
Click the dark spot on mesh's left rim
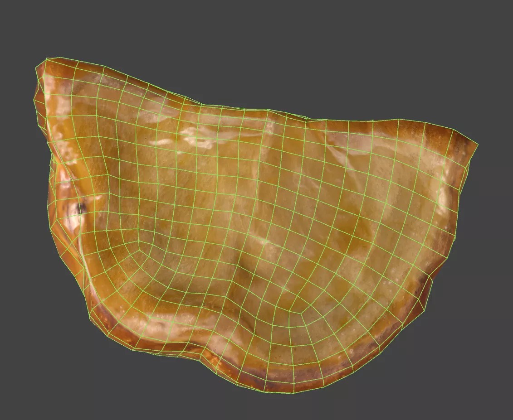pos(81,208)
